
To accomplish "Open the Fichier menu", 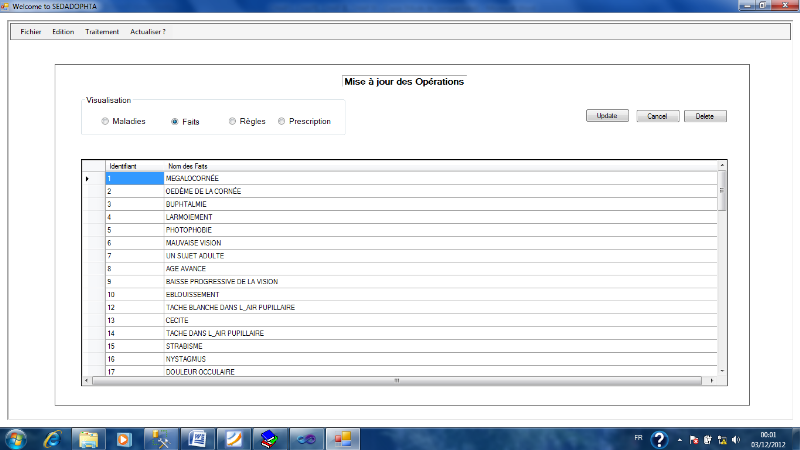I will click(31, 32).
